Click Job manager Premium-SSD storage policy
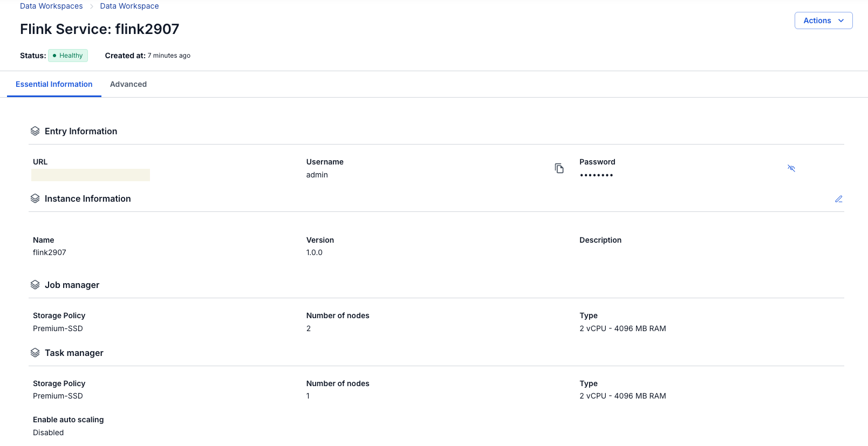 [58, 328]
